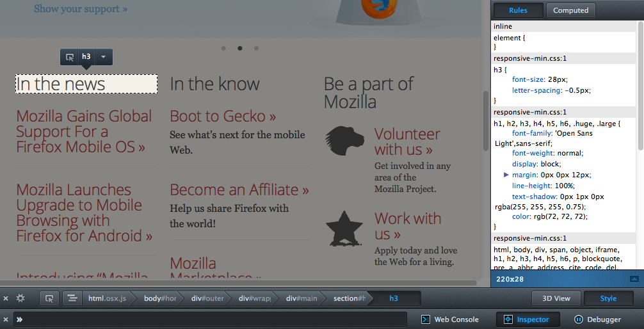Click the font-size property name
644x329 pixels.
coord(527,79)
